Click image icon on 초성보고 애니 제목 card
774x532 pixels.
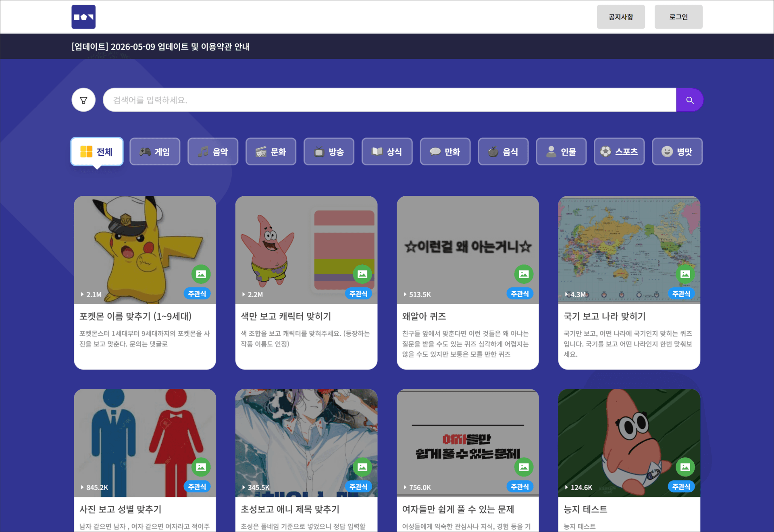362,467
